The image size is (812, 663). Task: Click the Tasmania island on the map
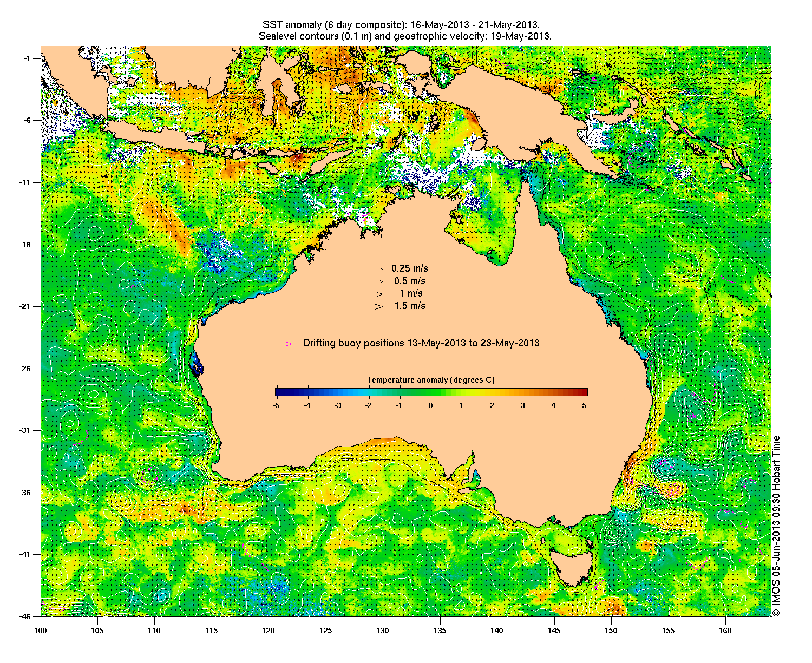[x=572, y=567]
